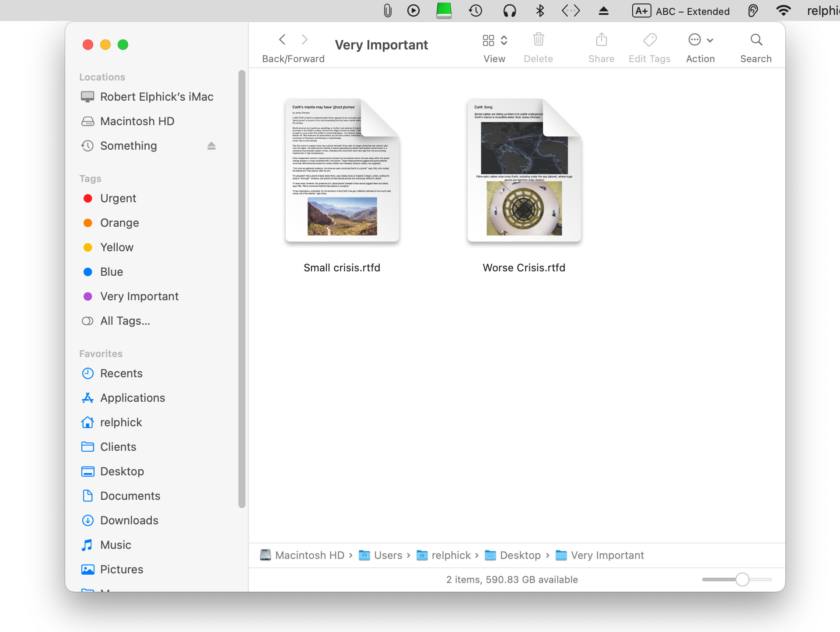Viewport: 840px width, 632px height.
Task: Adjust the icon size slider
Action: 742,579
